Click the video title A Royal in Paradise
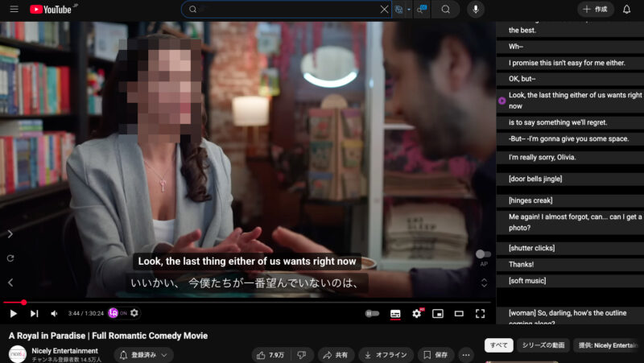The height and width of the screenshot is (363, 644). tap(108, 336)
